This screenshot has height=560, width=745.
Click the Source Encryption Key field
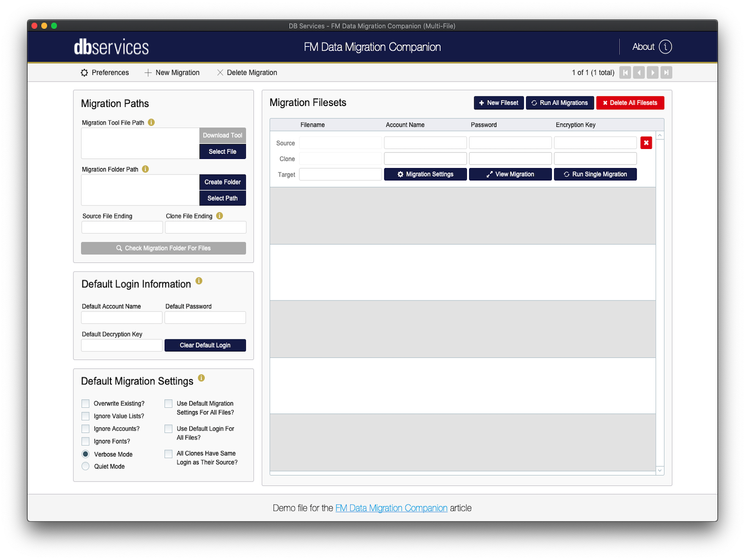tap(595, 143)
